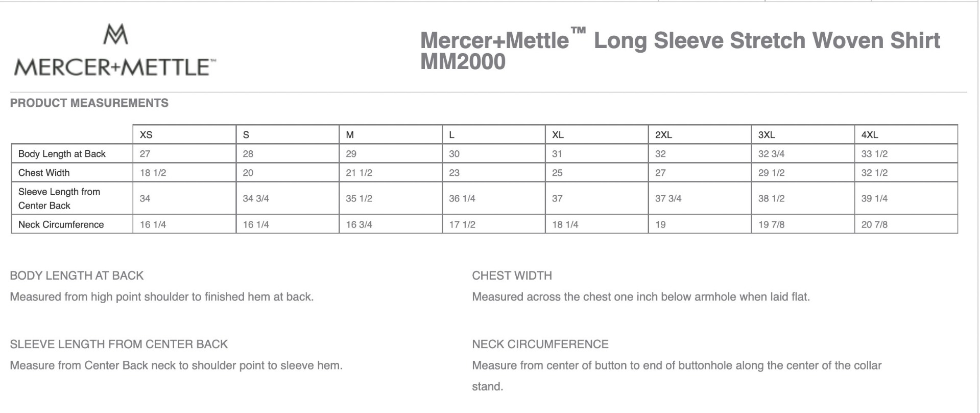Image resolution: width=980 pixels, height=413 pixels.
Task: Select the 3XL body length cell 32 3/4
Action: (771, 154)
